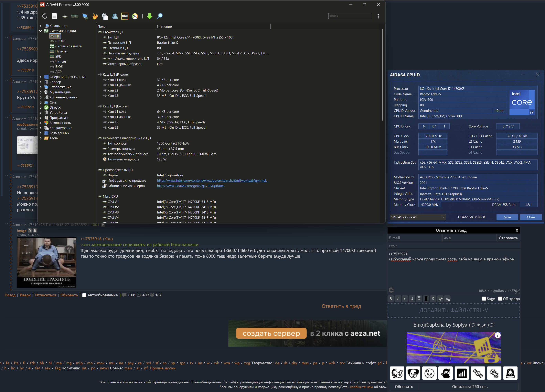The image size is (545, 392).
Task: Launch the memory benchmark RAM icon
Action: (75, 16)
